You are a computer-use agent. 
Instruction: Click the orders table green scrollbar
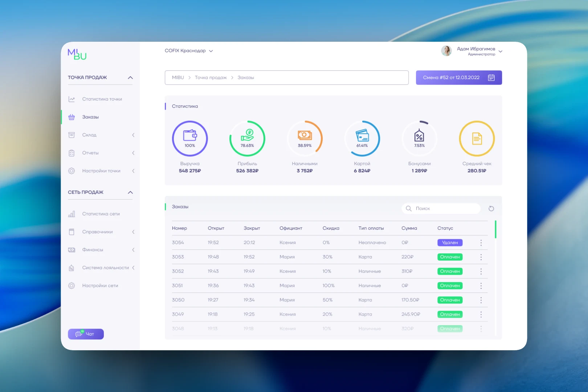point(495,229)
